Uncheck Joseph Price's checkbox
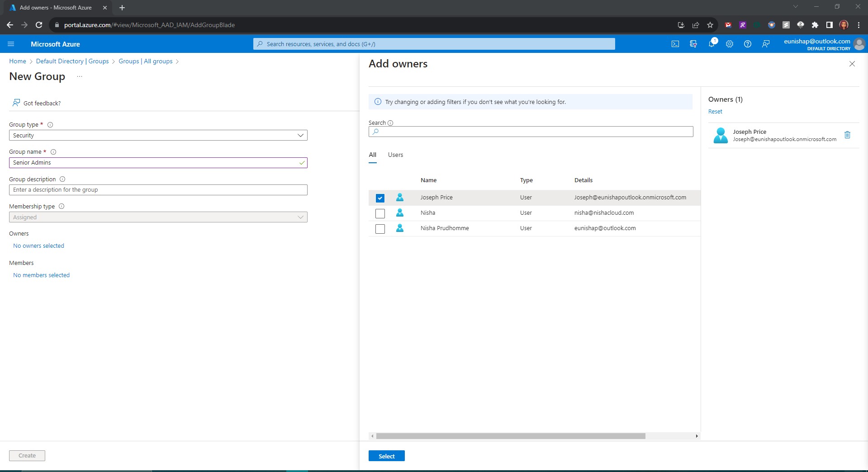The width and height of the screenshot is (868, 472). tap(380, 198)
